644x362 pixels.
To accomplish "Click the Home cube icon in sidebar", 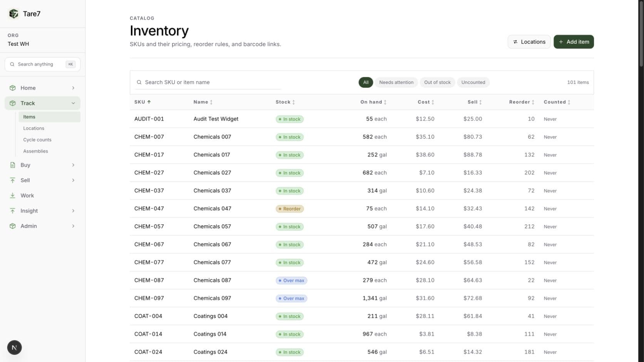I will coord(13,88).
